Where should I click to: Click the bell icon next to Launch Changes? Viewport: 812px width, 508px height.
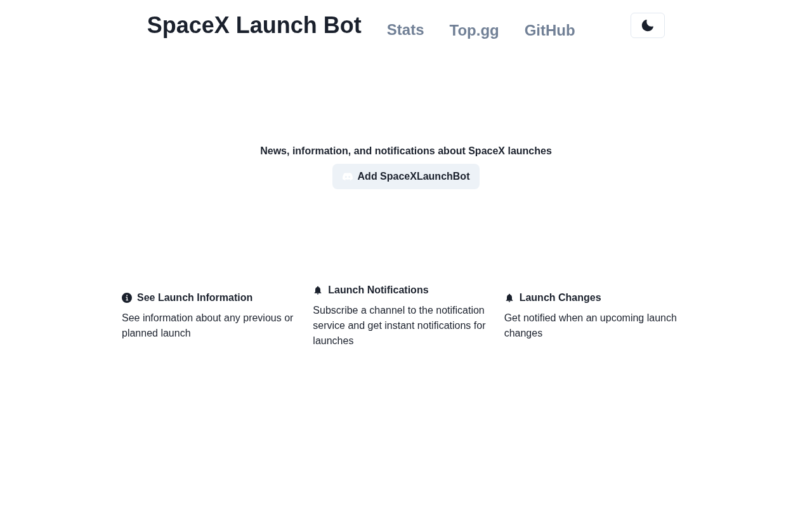(x=509, y=298)
